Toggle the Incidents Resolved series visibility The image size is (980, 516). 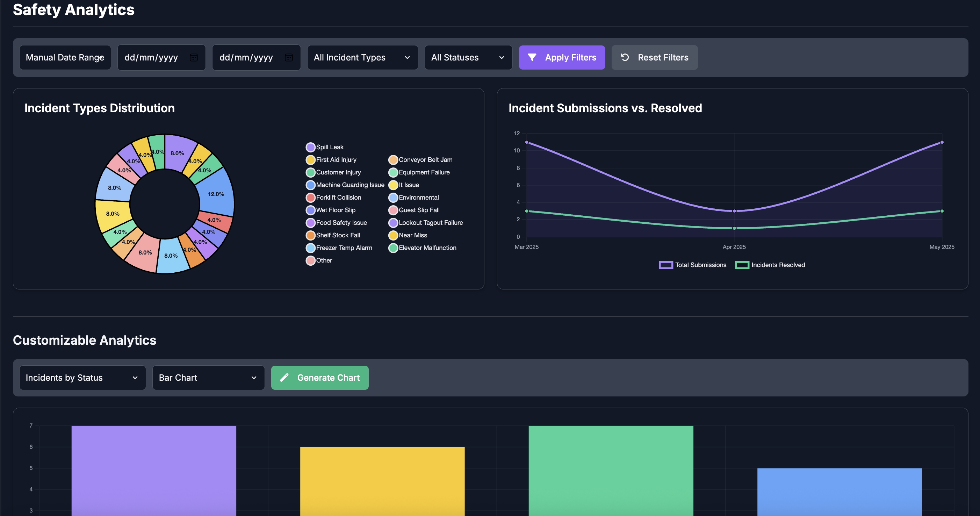[743, 265]
